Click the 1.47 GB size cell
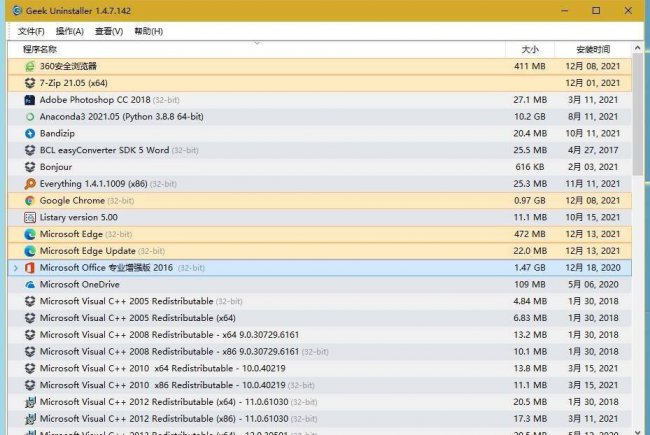The height and width of the screenshot is (435, 650). point(530,268)
